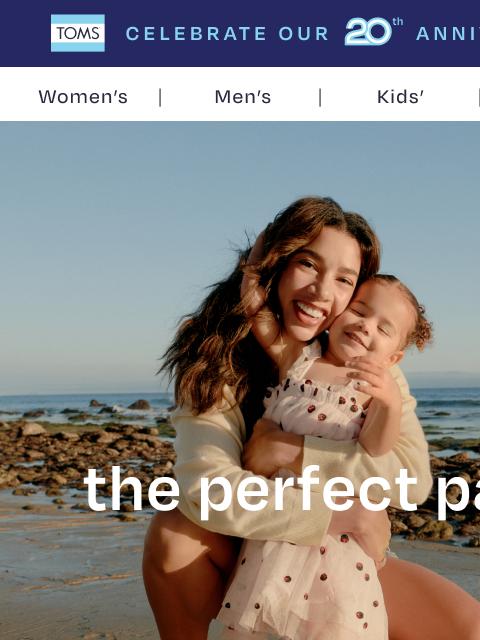Screen dimensions: 480x640
Task: Click the "th" superscript beside the 20
Action: coord(398,22)
